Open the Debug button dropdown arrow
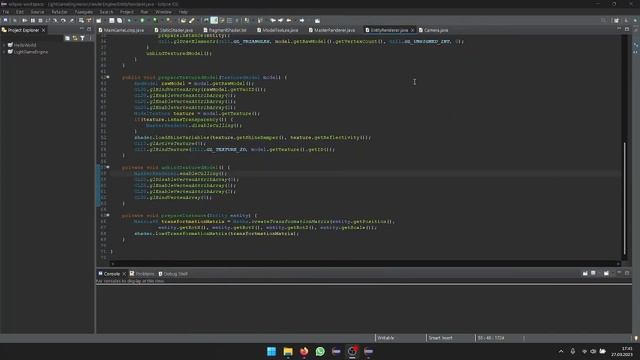This screenshot has height=360, width=640. 135,20
